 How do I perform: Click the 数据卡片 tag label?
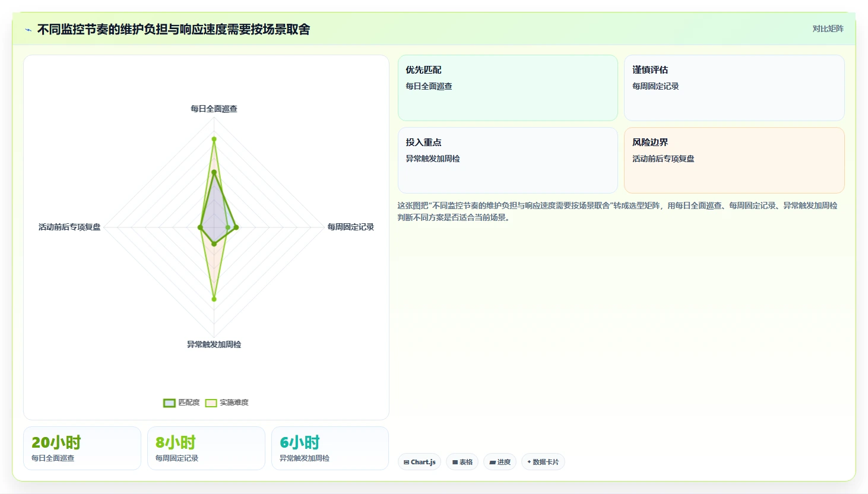546,462
